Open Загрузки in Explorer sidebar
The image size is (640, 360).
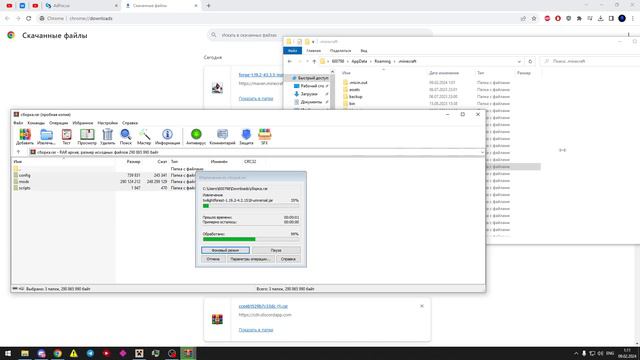point(309,94)
